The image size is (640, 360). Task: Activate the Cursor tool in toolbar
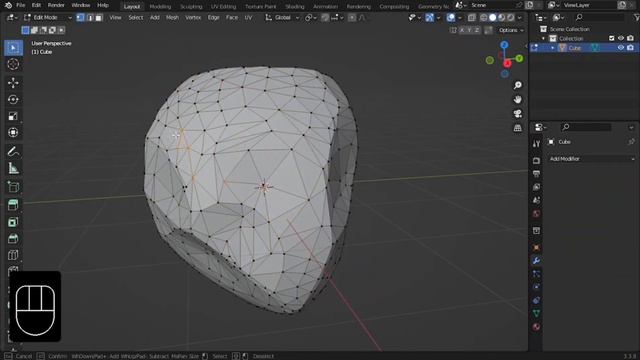(x=13, y=64)
